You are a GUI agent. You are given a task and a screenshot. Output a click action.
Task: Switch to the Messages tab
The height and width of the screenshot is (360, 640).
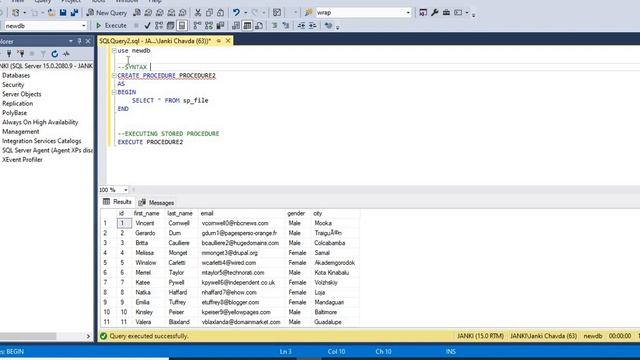click(156, 202)
